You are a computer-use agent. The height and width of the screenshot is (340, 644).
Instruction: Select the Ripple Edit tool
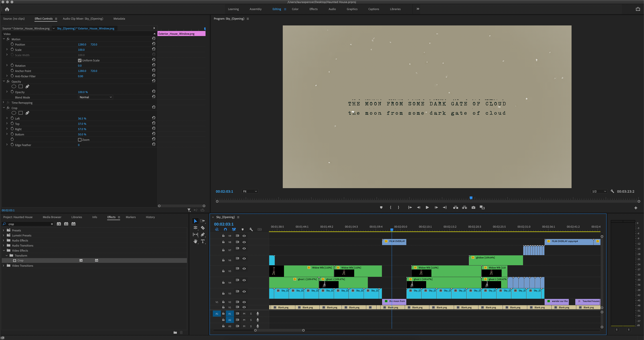[x=195, y=228]
